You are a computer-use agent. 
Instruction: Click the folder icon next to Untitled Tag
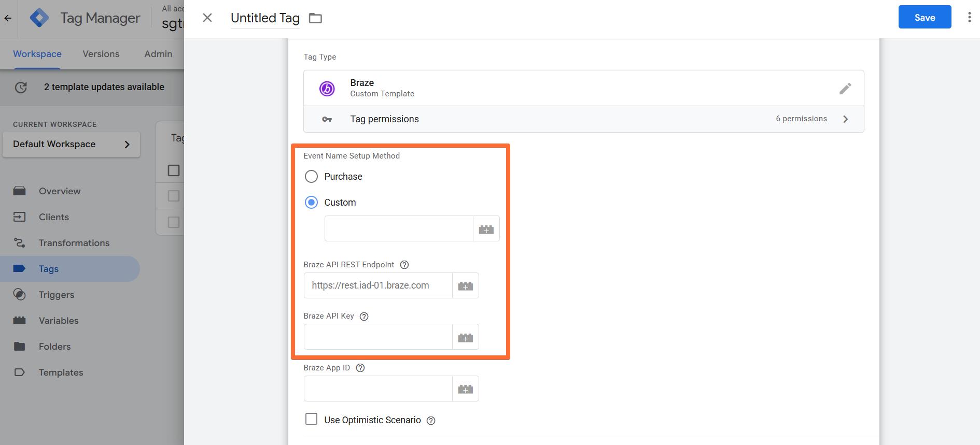(x=315, y=18)
